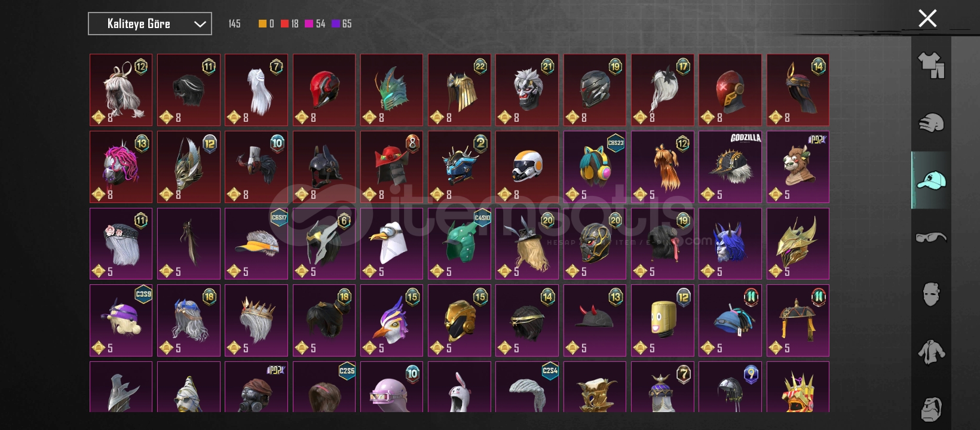Open the face mask category icon
This screenshot has width=980, height=430.
(931, 294)
